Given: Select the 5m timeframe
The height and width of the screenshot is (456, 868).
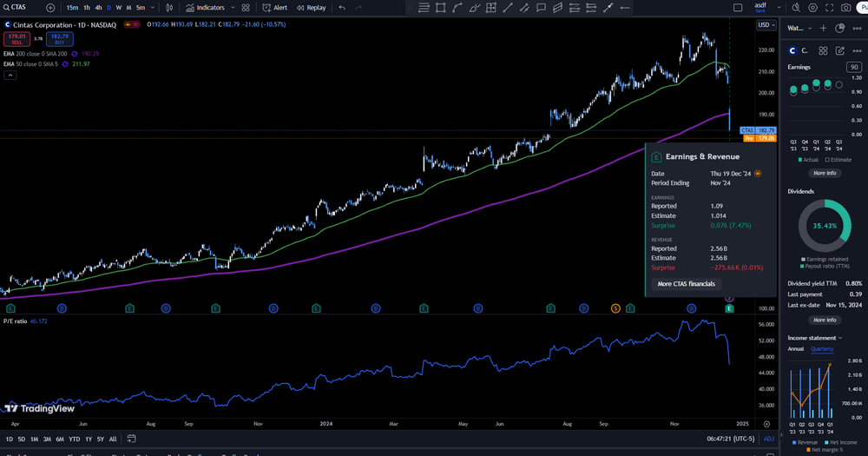Looking at the screenshot, I should [141, 8].
